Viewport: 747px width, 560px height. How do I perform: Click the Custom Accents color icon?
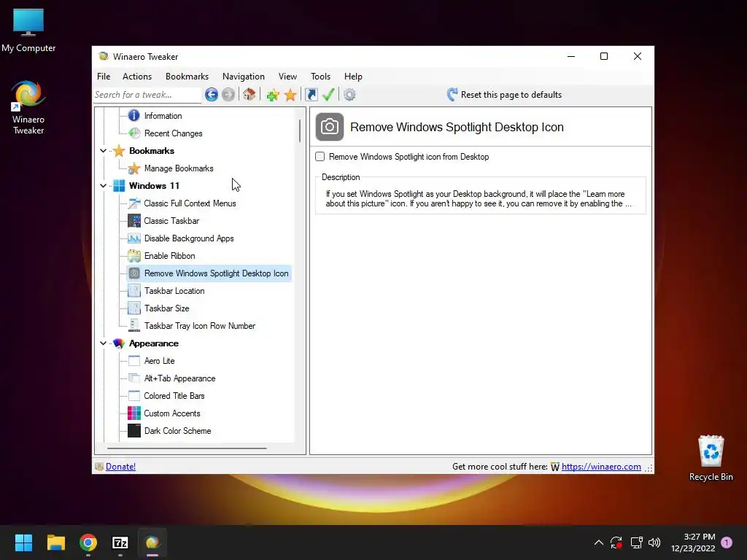coord(134,413)
